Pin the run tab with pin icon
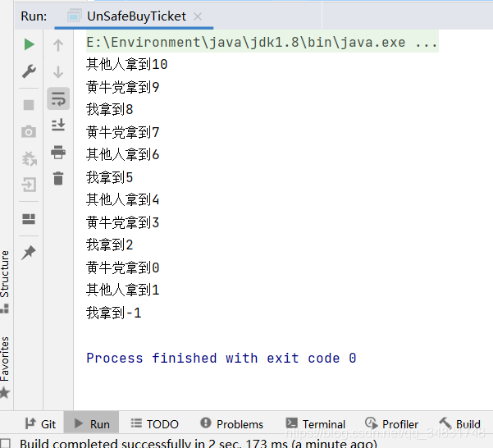This screenshot has width=493, height=448. (29, 253)
